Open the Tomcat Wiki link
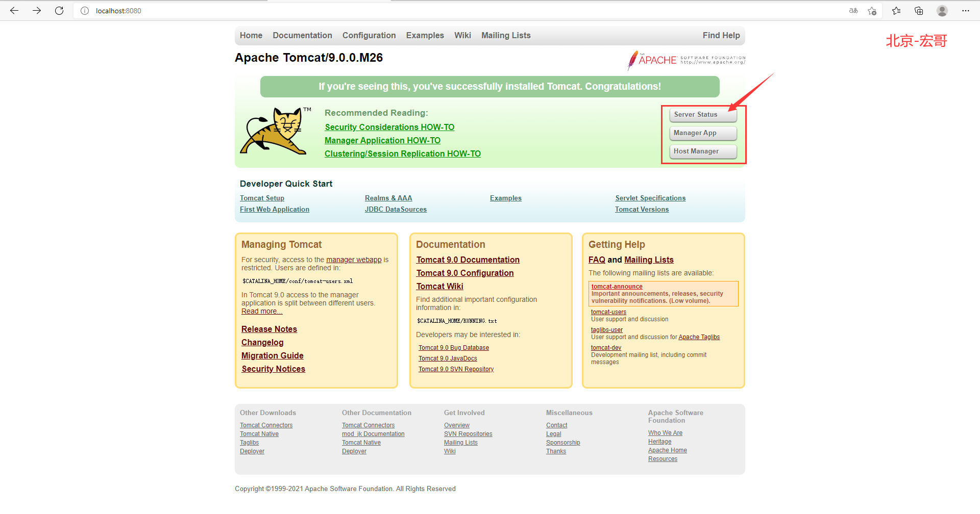 (440, 287)
